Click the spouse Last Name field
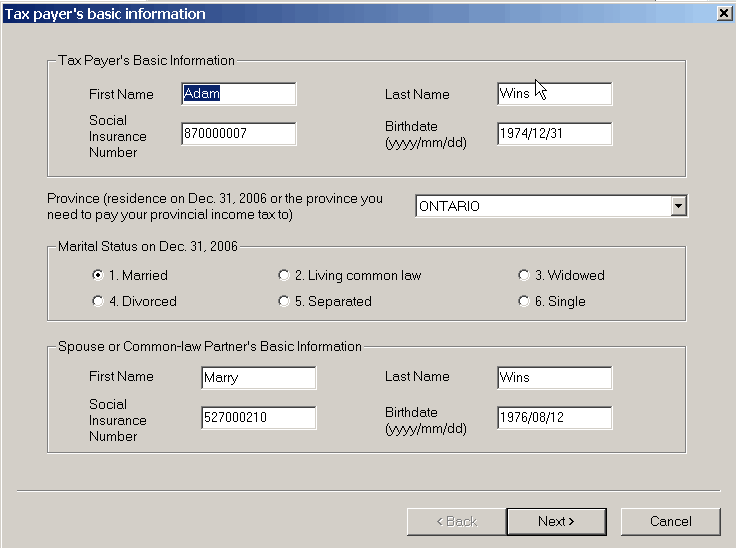736x548 pixels. [554, 378]
